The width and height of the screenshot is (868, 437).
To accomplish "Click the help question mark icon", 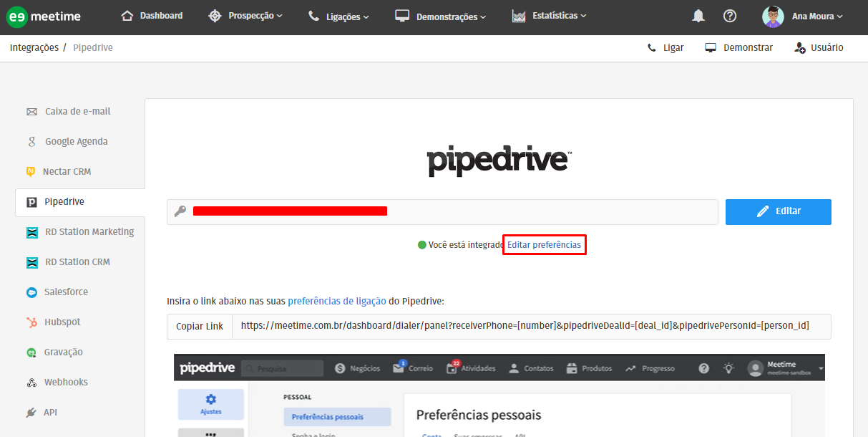I will coord(730,16).
